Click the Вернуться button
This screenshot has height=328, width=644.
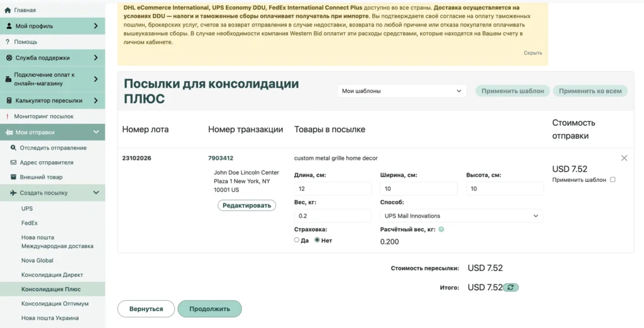(146, 308)
